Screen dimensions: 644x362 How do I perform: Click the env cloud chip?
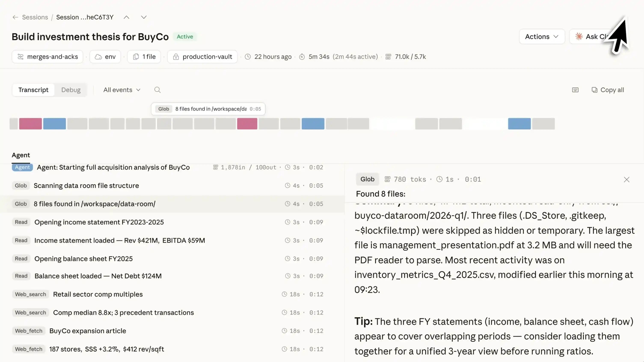point(105,57)
